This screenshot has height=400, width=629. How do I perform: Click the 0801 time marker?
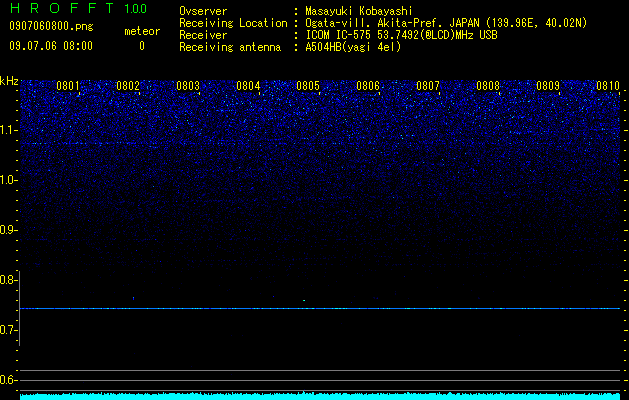pos(68,86)
